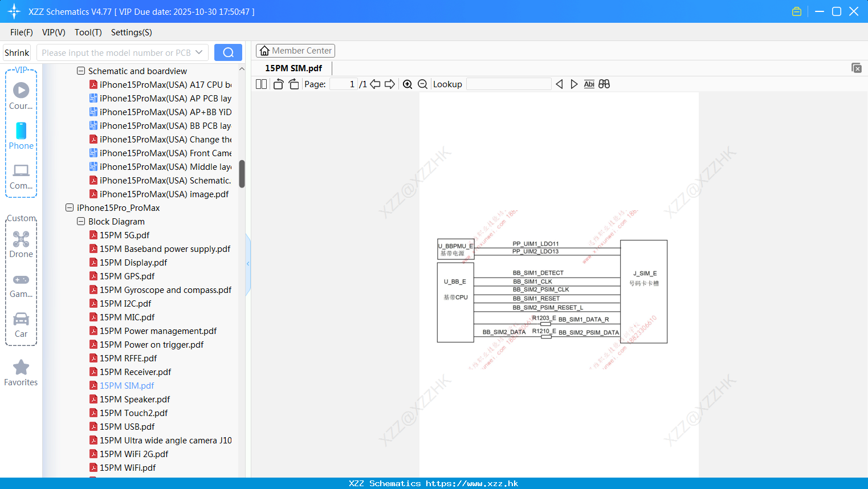The height and width of the screenshot is (489, 868).
Task: Click the Lookup text field
Action: pyautogui.click(x=509, y=84)
